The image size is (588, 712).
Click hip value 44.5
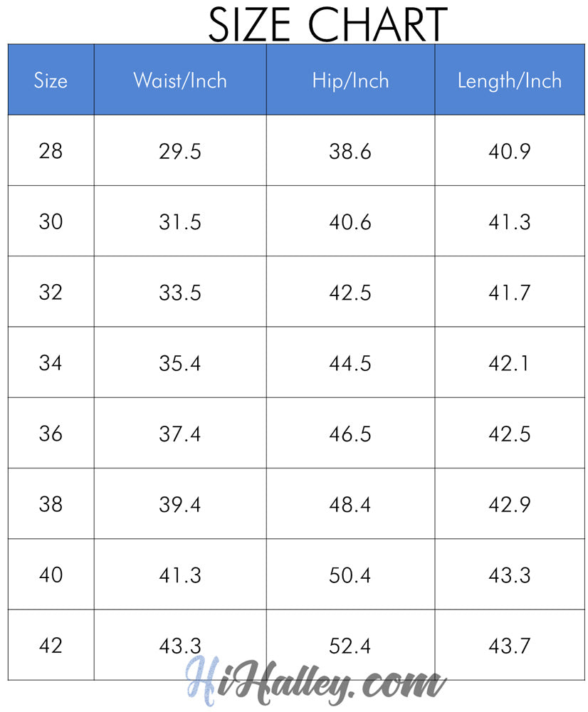point(350,363)
